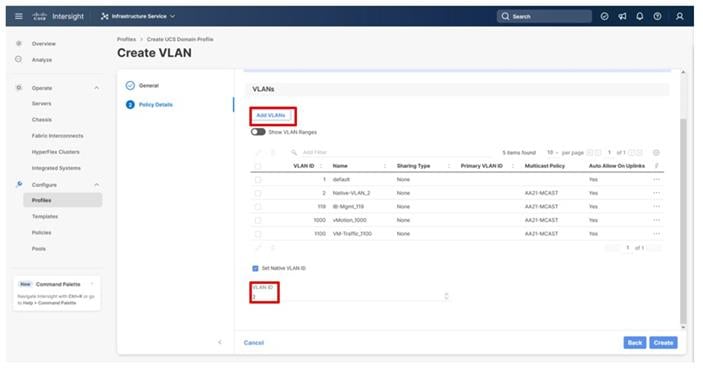Open Fabric Interconnects in sidebar
Viewport: 703px width, 370px height.
[57, 136]
